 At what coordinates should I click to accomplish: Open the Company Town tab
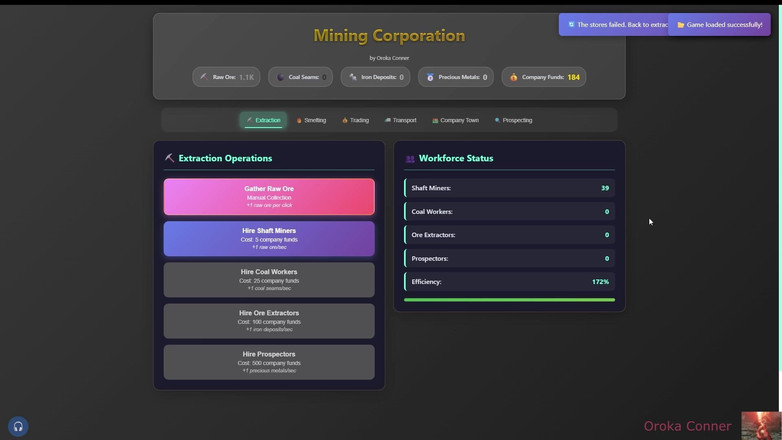click(455, 120)
